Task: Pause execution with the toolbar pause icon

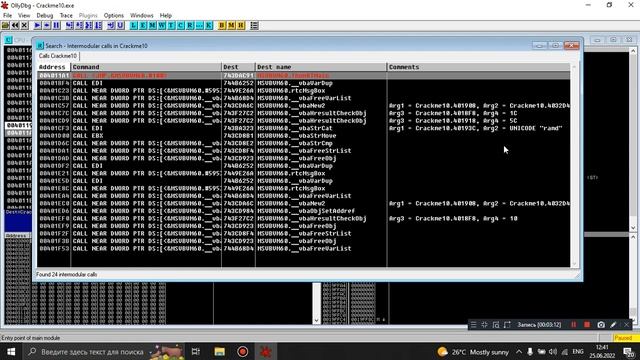Action: (56, 25)
